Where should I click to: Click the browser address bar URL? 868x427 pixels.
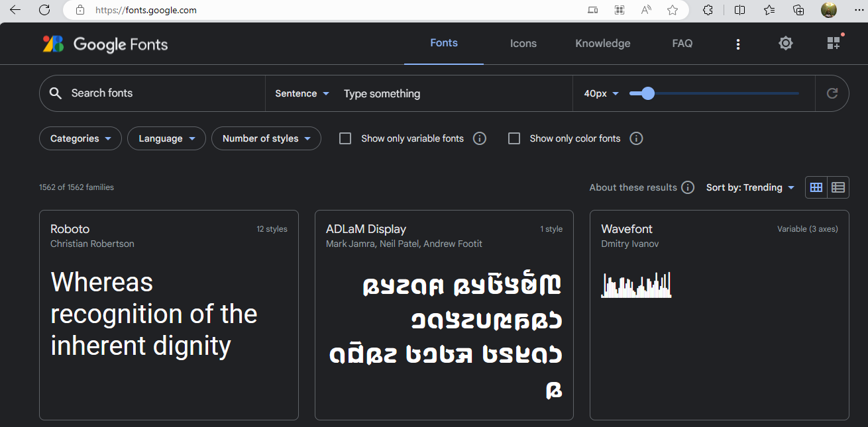pos(146,10)
